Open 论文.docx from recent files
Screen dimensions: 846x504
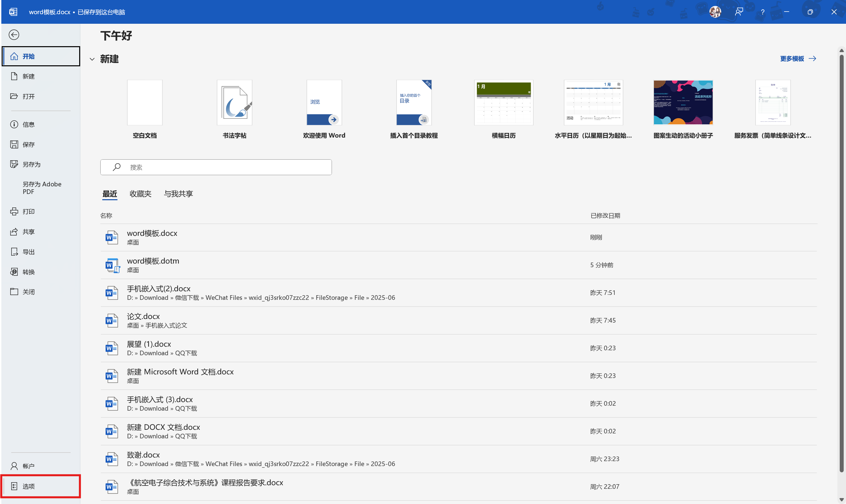click(459, 321)
